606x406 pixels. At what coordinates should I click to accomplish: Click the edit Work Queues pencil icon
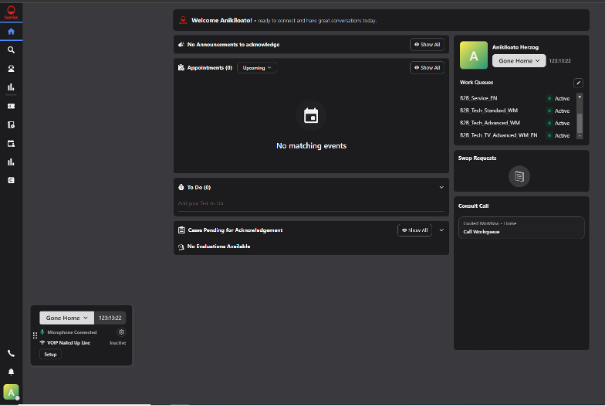point(577,82)
